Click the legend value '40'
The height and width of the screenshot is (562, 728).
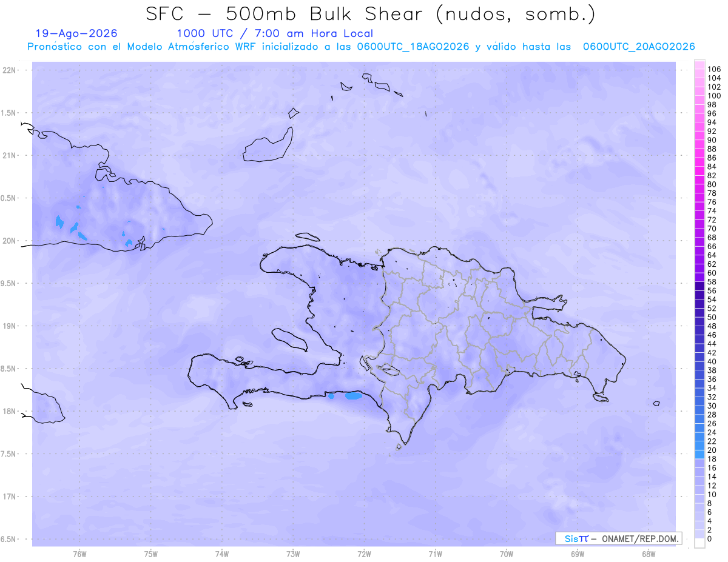pyautogui.click(x=712, y=361)
